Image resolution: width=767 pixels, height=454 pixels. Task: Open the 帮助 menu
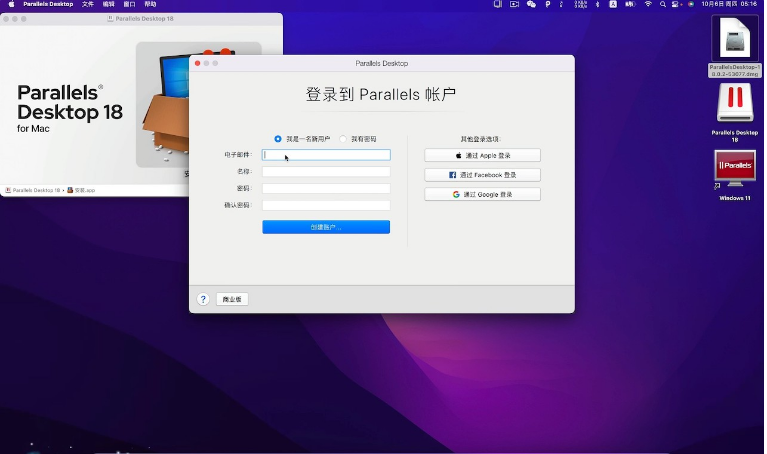(150, 4)
